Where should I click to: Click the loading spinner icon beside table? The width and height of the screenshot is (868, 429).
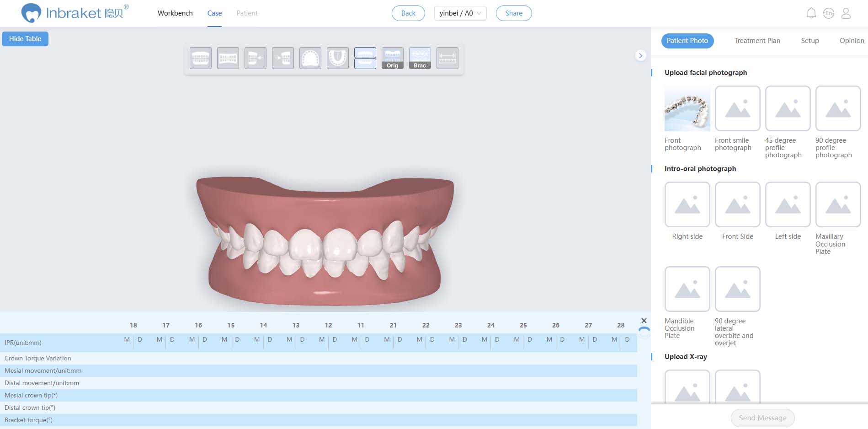coord(644,332)
